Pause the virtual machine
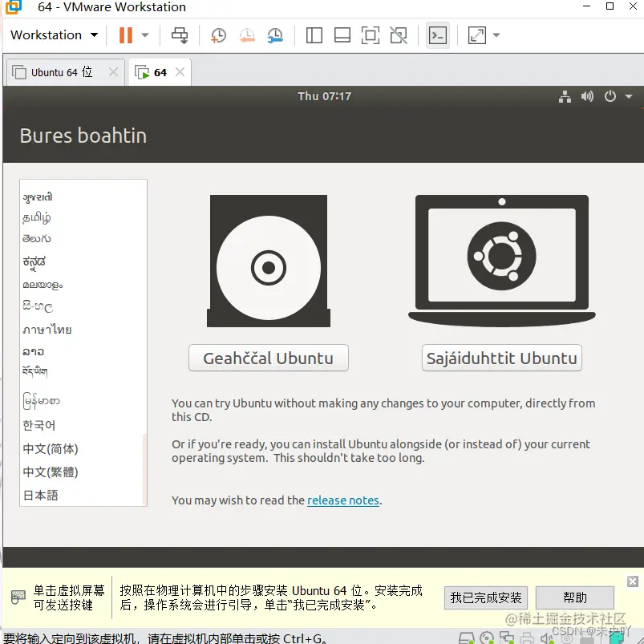This screenshot has height=644, width=644. coord(126,35)
